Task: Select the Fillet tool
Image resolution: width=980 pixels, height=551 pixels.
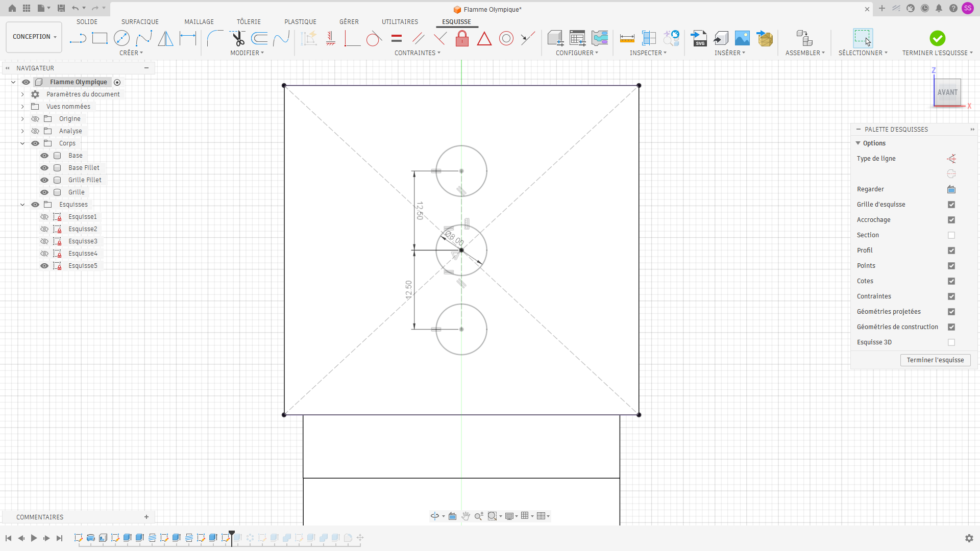Action: point(215,38)
